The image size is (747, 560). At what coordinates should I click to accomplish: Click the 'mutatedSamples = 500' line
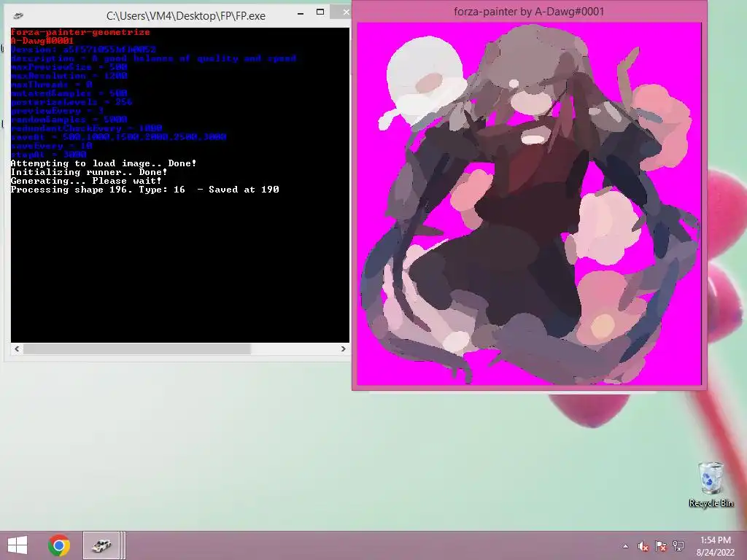[x=69, y=93]
